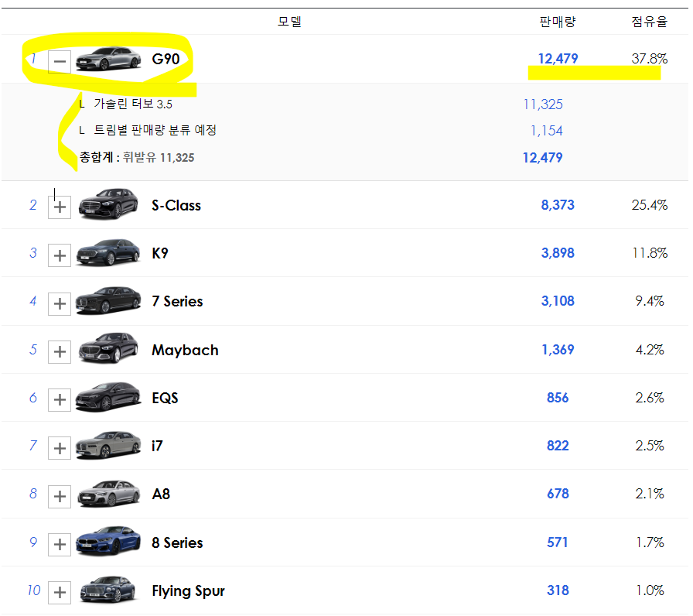Expand the K9 row

(60, 255)
